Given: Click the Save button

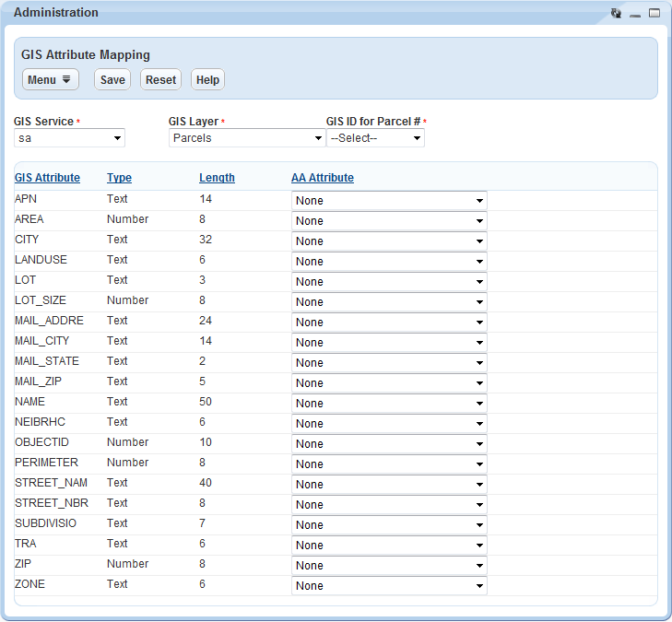Looking at the screenshot, I should coord(112,80).
